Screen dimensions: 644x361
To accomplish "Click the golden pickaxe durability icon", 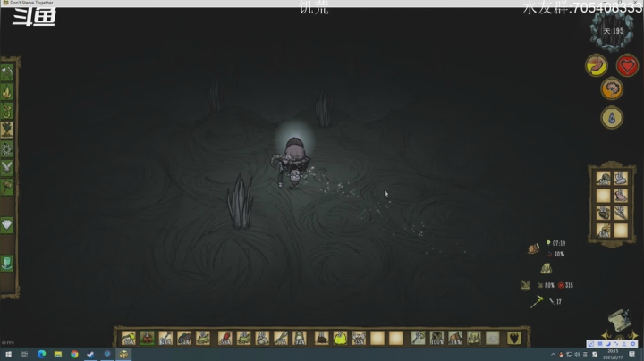I will tap(537, 302).
